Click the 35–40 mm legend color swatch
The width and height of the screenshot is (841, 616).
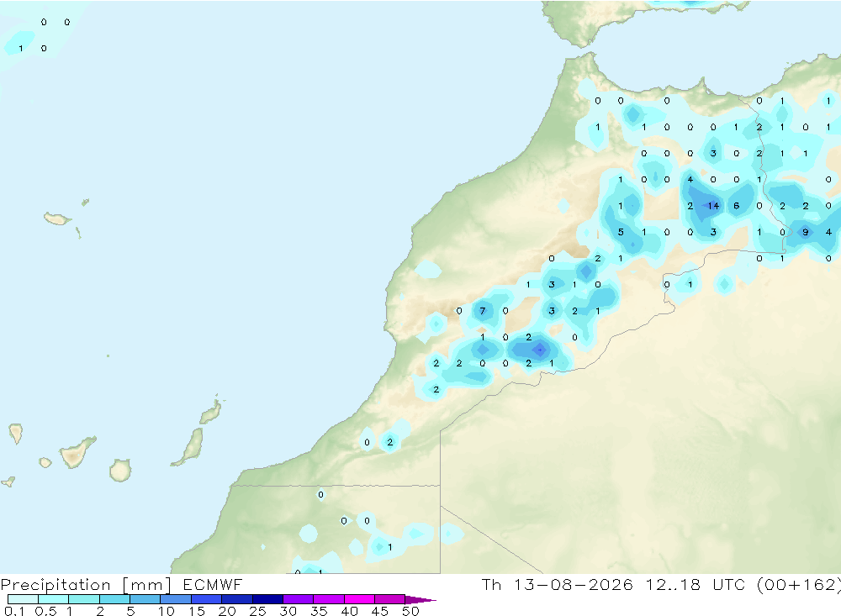(328, 599)
